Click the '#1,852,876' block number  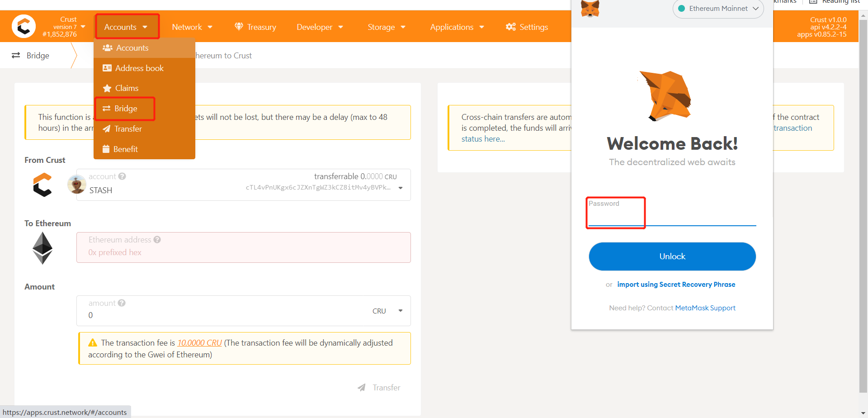60,34
